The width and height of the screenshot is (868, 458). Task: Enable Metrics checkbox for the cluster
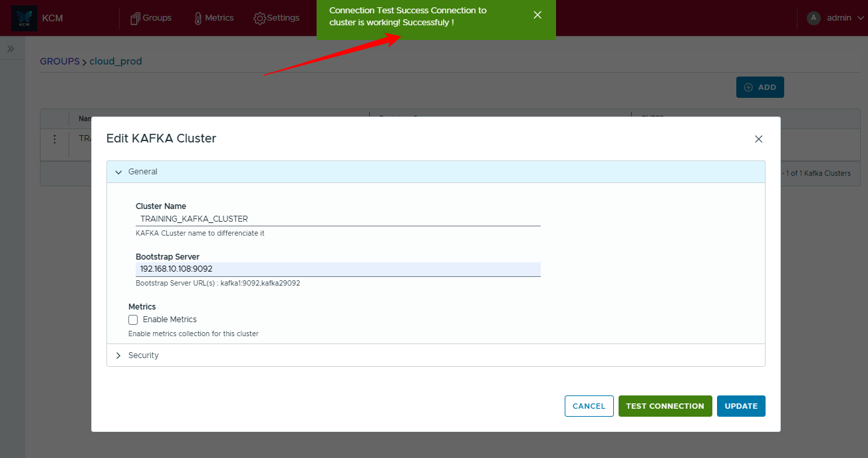coord(133,320)
